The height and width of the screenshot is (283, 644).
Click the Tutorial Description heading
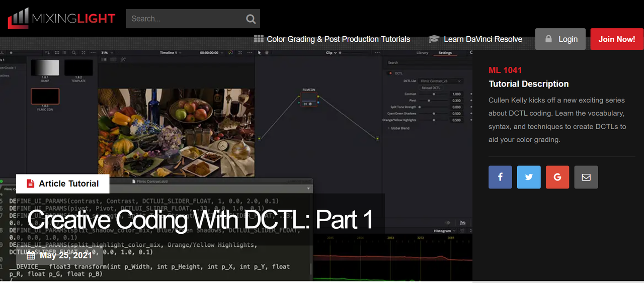click(x=529, y=84)
